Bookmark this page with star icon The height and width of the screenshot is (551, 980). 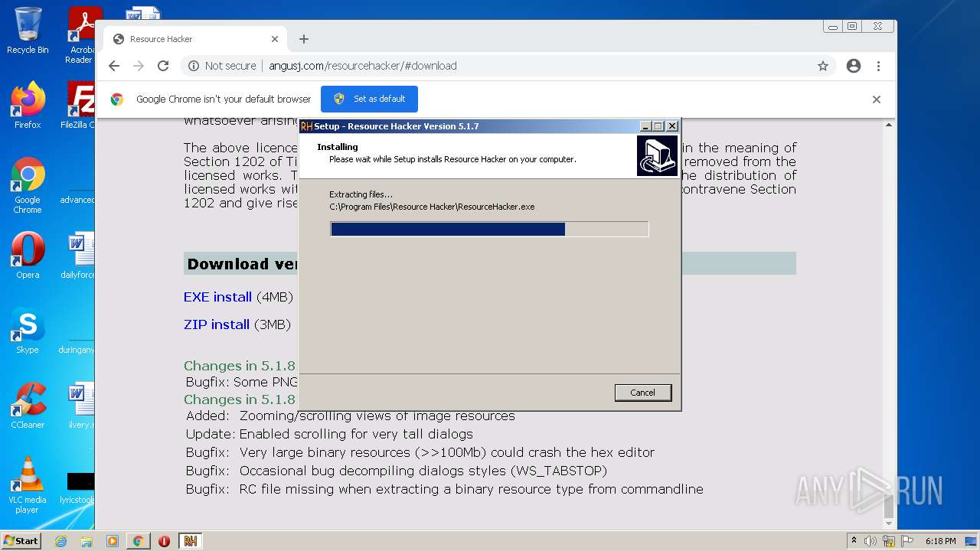(x=823, y=66)
